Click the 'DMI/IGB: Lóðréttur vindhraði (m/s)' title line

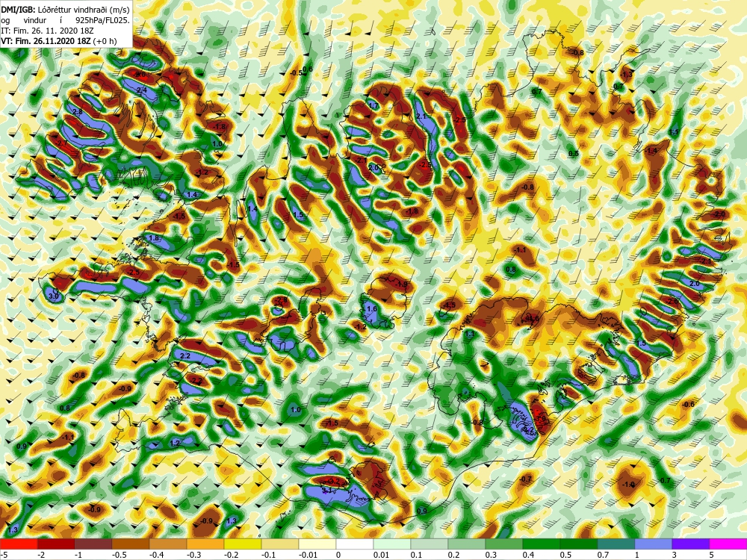(65, 10)
